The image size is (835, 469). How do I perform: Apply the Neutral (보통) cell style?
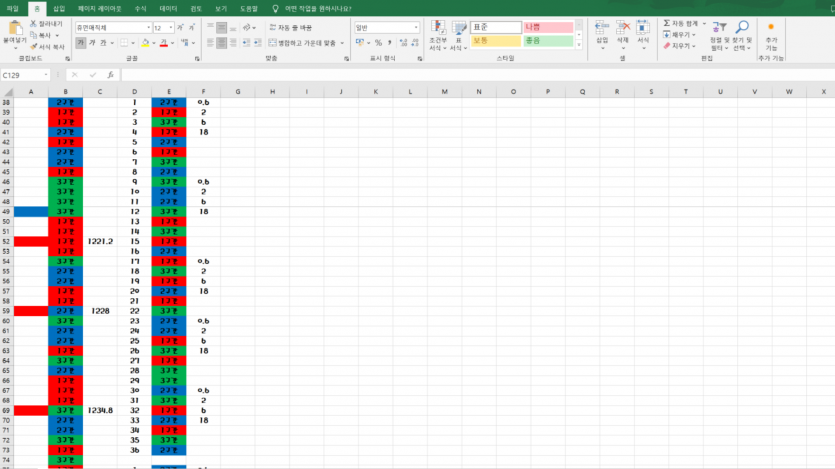[495, 41]
